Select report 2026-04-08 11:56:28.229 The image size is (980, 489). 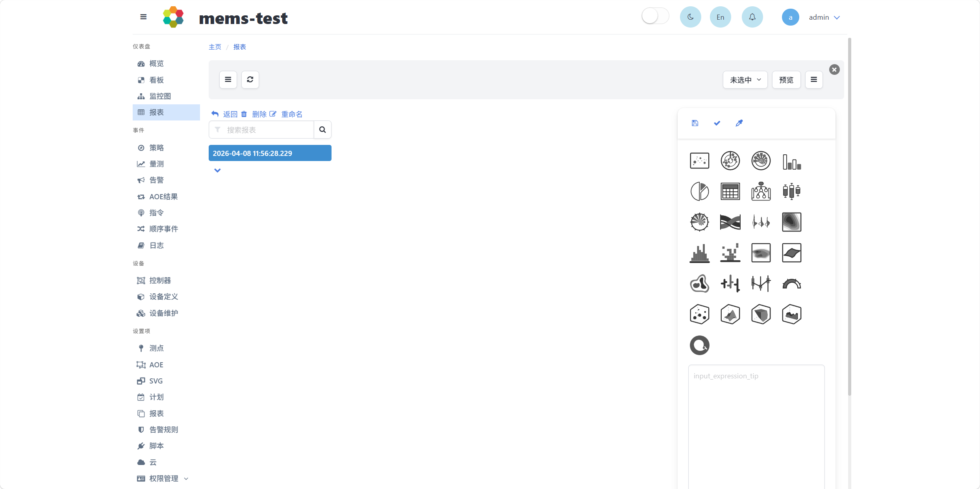(270, 153)
